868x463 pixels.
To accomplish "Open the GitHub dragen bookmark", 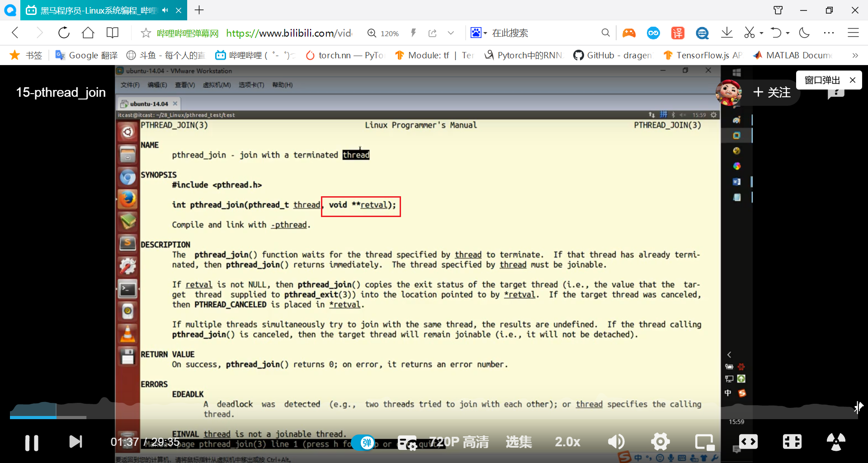I will (x=613, y=55).
